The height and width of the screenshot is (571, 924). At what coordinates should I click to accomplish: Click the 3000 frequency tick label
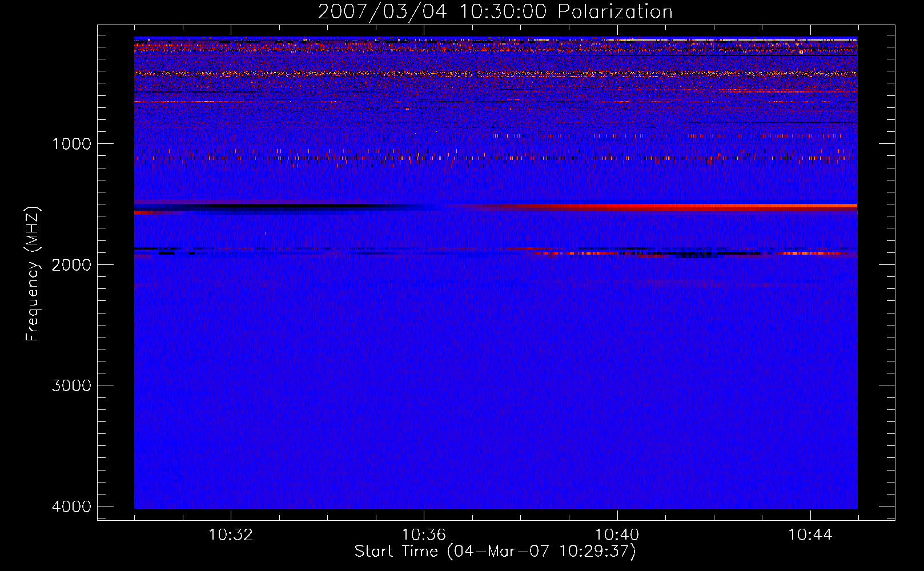(71, 385)
